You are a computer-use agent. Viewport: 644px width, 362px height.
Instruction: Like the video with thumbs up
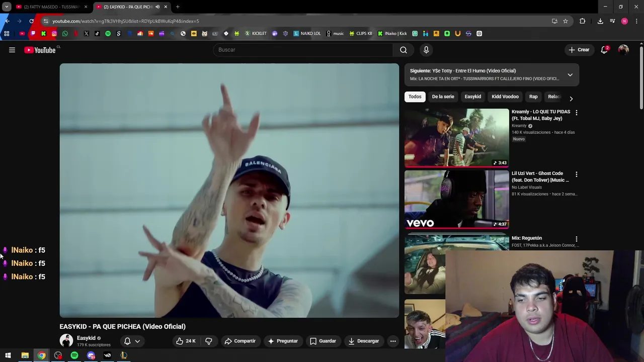pos(186,341)
